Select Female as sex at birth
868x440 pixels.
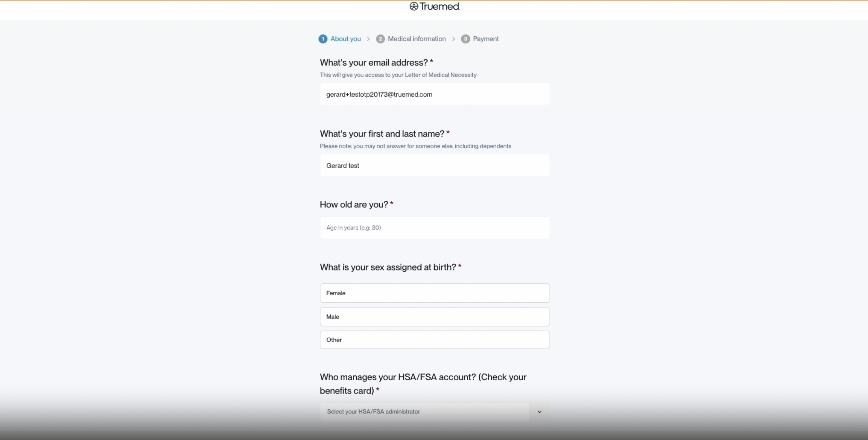(x=434, y=293)
